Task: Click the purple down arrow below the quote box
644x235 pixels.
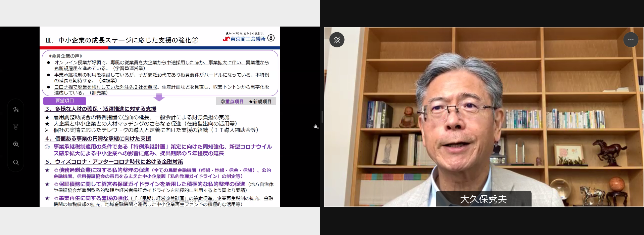Action: [159, 97]
